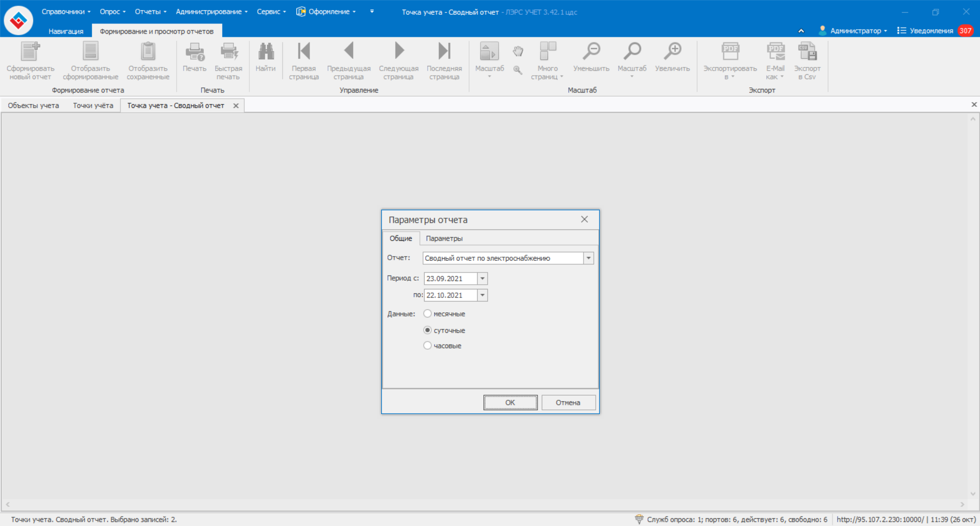Click the Период с date field
980x526 pixels.
point(451,279)
